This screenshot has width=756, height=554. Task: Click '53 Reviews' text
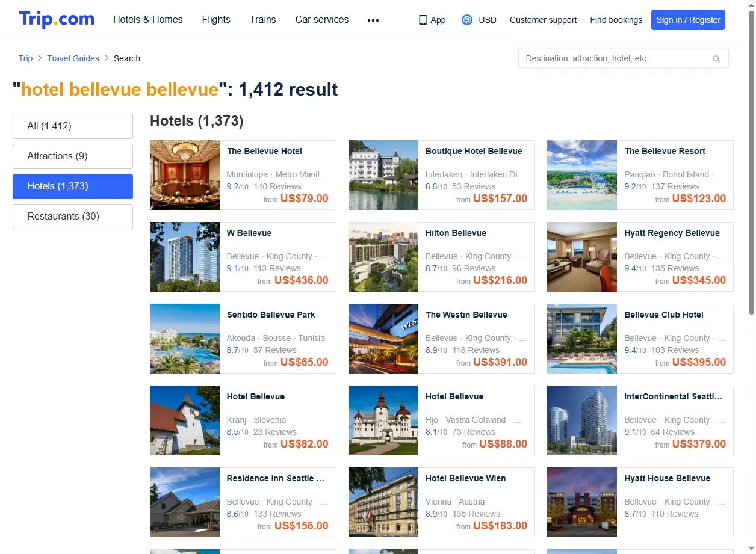tap(474, 187)
